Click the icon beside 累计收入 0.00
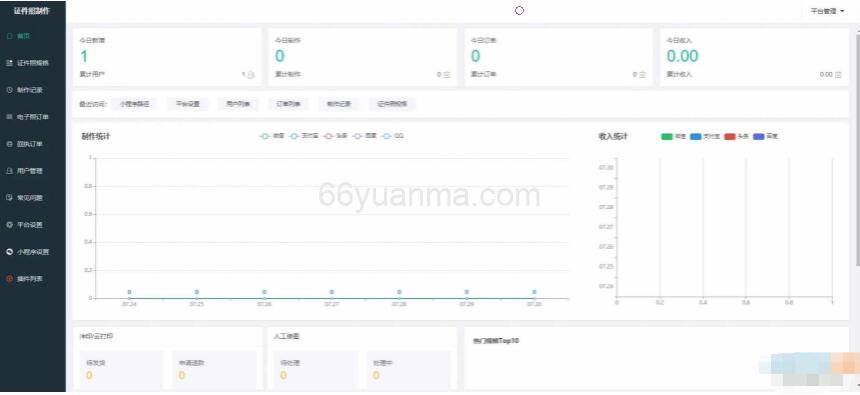 coord(838,75)
